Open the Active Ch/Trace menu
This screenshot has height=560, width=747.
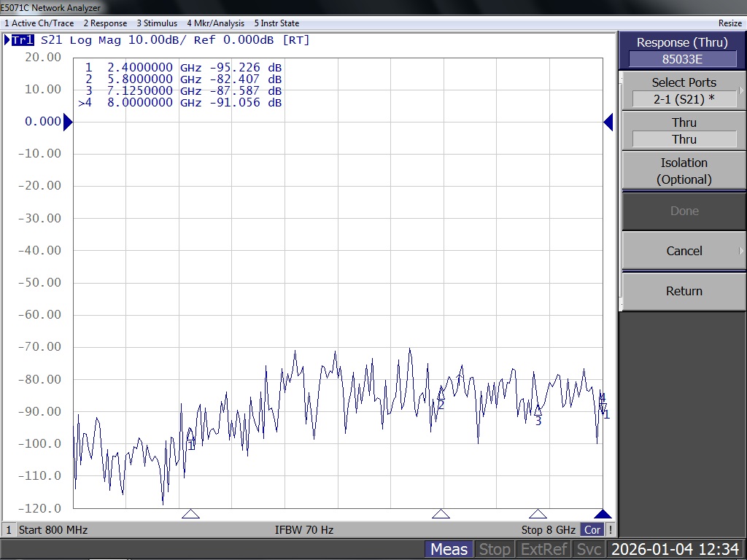click(39, 23)
